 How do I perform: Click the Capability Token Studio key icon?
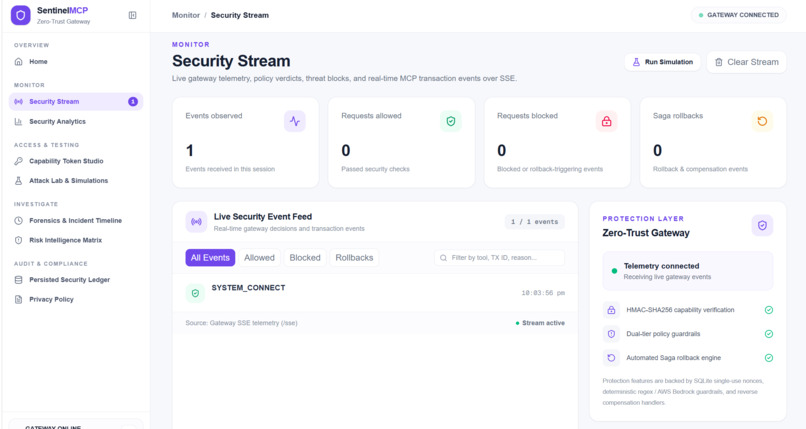coord(19,161)
